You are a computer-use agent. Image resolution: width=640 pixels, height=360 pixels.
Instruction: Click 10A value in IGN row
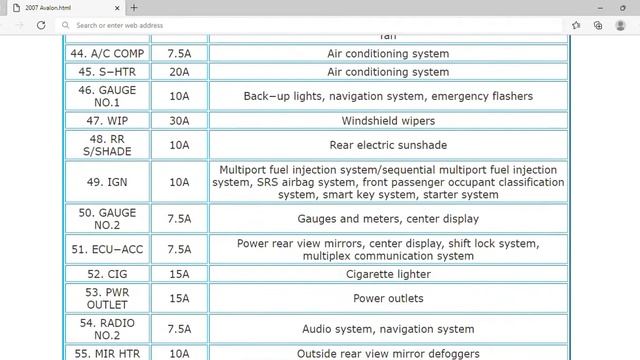click(x=179, y=182)
